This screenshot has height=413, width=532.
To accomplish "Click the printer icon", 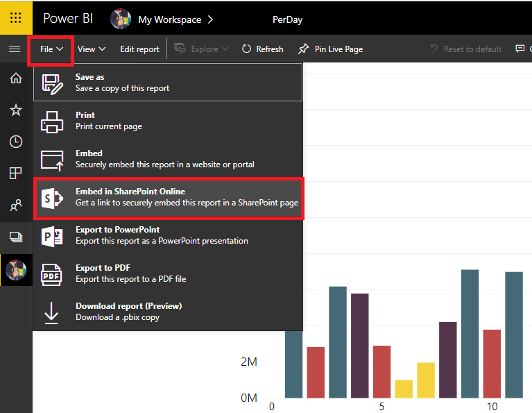I will (x=52, y=122).
